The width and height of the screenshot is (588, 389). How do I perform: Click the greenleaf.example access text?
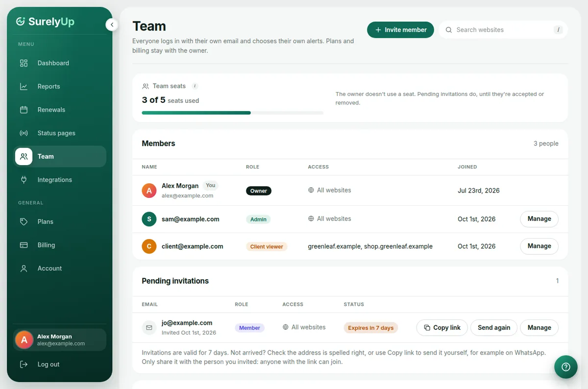click(370, 246)
